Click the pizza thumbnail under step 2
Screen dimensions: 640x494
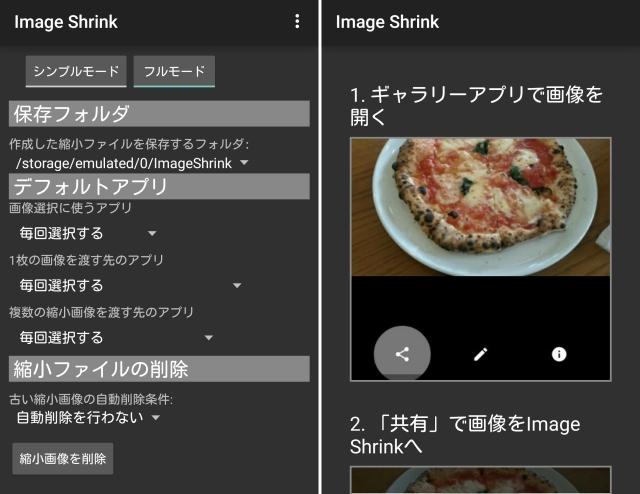pyautogui.click(x=481, y=480)
